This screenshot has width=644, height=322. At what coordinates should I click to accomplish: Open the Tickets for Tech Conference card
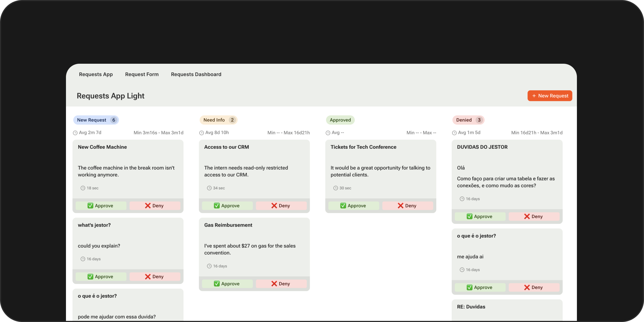[380, 168]
